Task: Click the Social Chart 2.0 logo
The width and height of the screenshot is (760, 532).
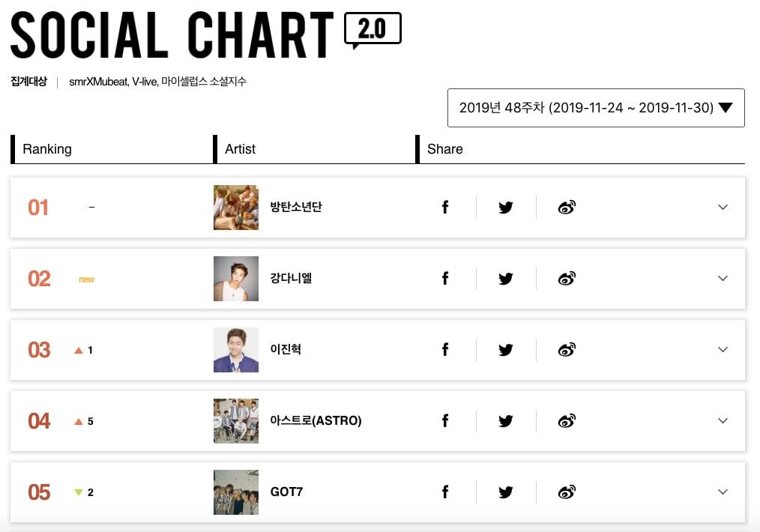Action: [205, 35]
